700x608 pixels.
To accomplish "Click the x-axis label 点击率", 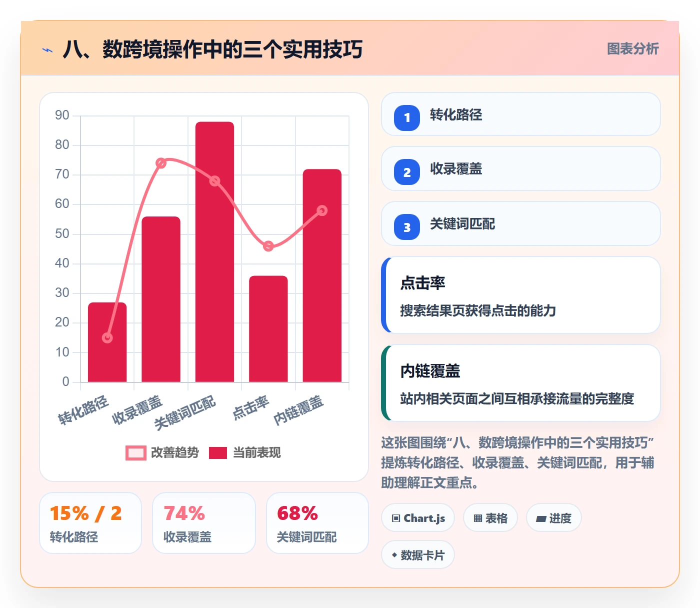I will pyautogui.click(x=251, y=407).
